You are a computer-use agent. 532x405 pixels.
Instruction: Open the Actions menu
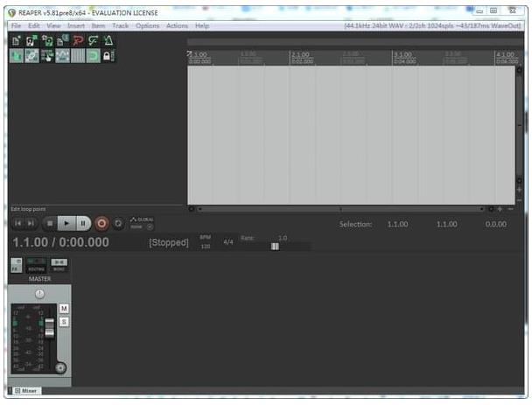177,25
